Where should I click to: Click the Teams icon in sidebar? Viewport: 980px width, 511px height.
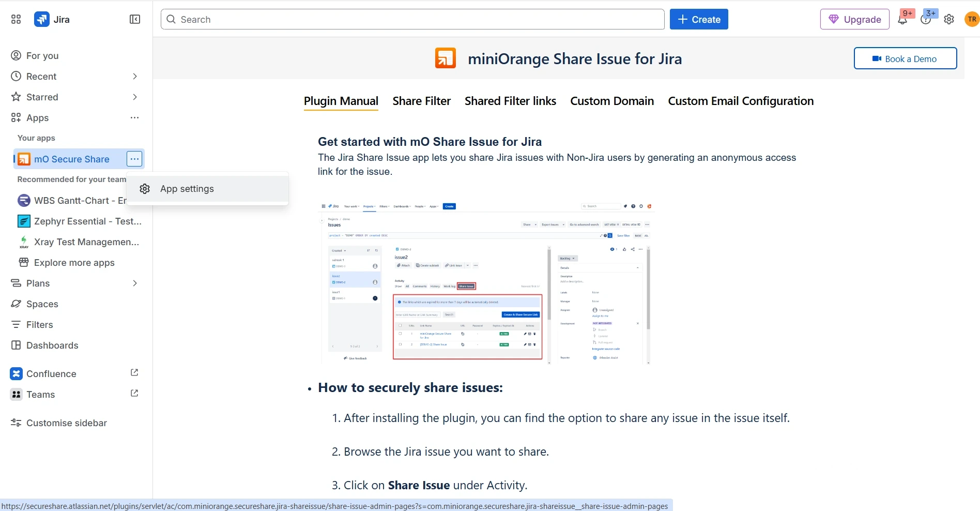(17, 394)
